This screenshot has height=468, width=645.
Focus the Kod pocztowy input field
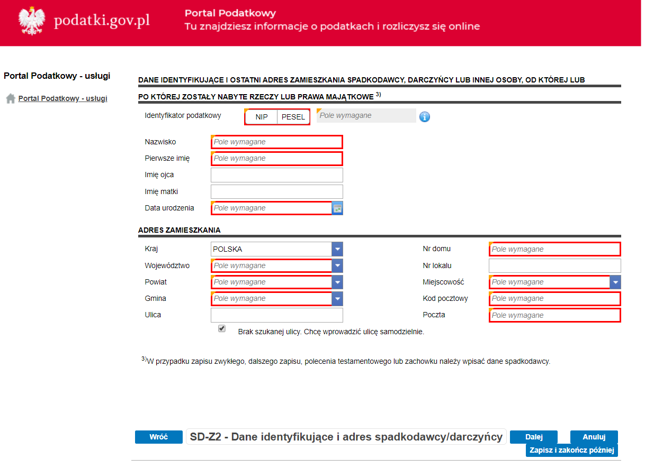pyautogui.click(x=555, y=299)
